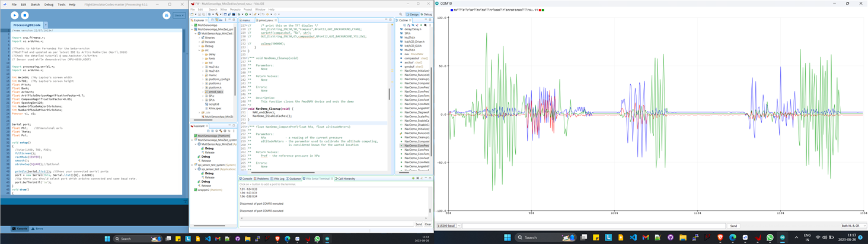Select gyrobuf entry in Outline
Viewport: 868px width, 244px height.
tap(412, 66)
